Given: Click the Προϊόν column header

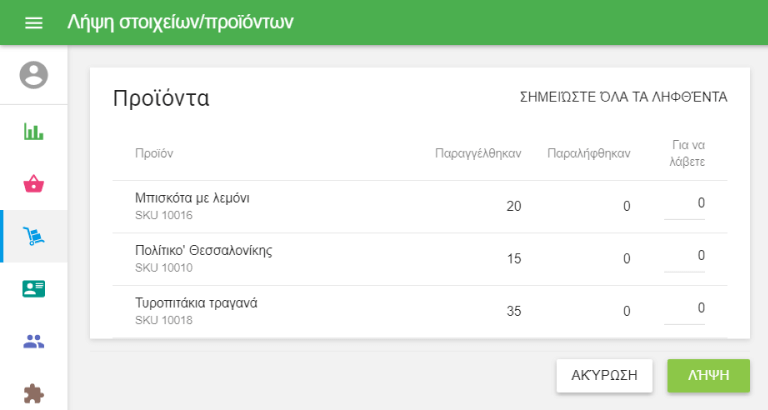Looking at the screenshot, I should click(154, 153).
